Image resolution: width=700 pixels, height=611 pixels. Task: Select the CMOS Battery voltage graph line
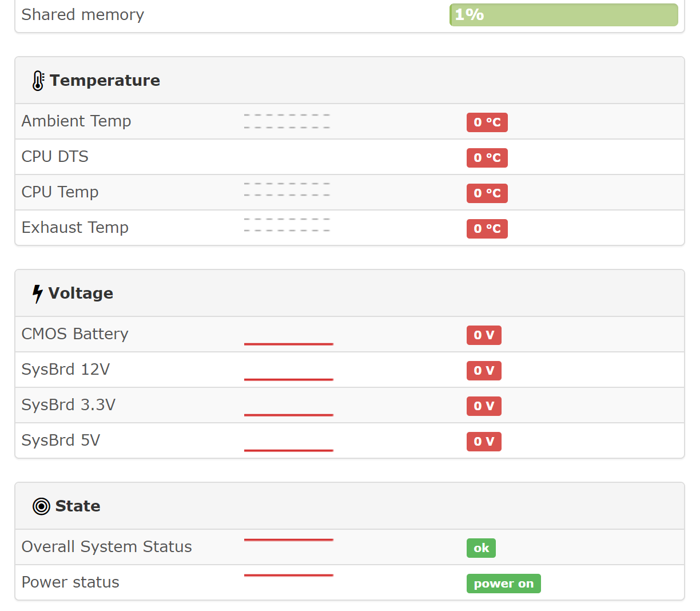coord(289,343)
